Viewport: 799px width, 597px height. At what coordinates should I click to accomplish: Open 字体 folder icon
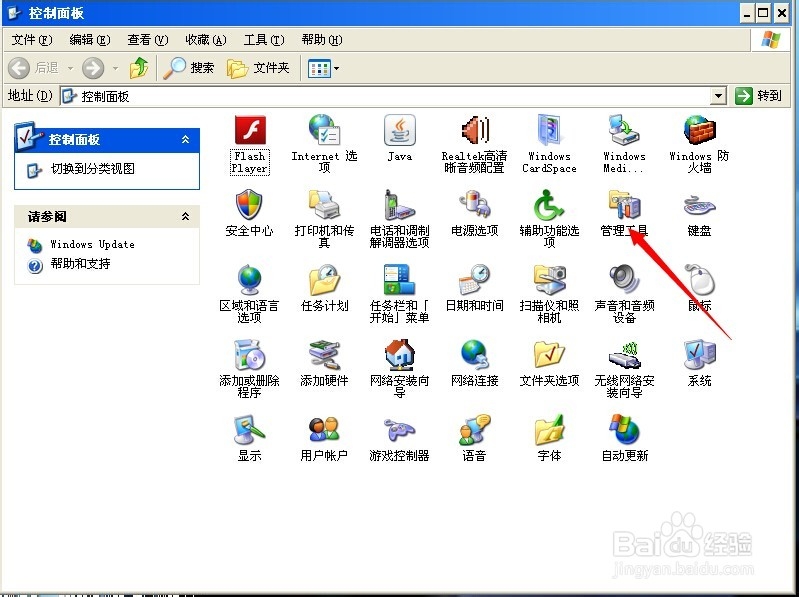click(549, 429)
